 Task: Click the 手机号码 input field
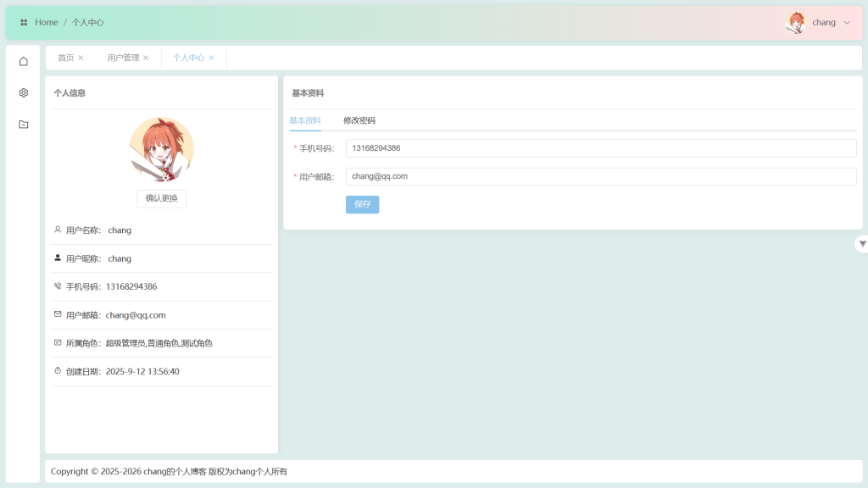[600, 148]
